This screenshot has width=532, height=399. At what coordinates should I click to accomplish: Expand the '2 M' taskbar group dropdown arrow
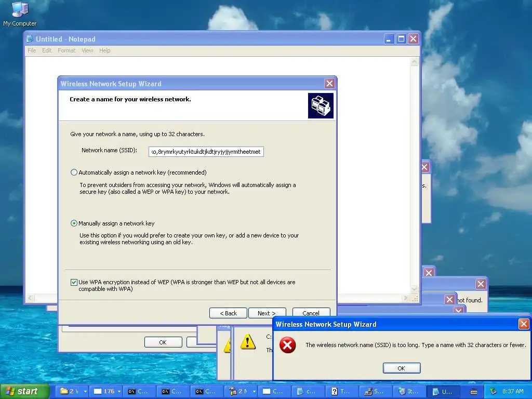tap(254, 391)
